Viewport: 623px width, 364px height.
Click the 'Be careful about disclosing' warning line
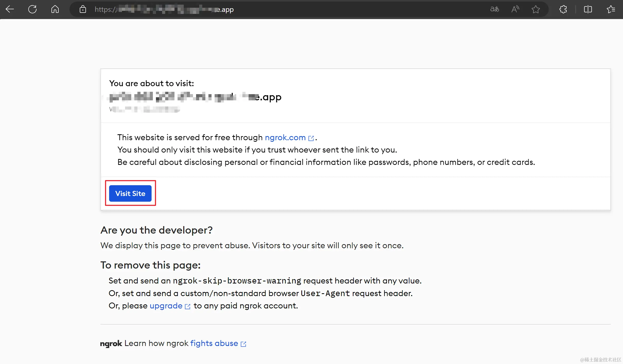click(326, 162)
